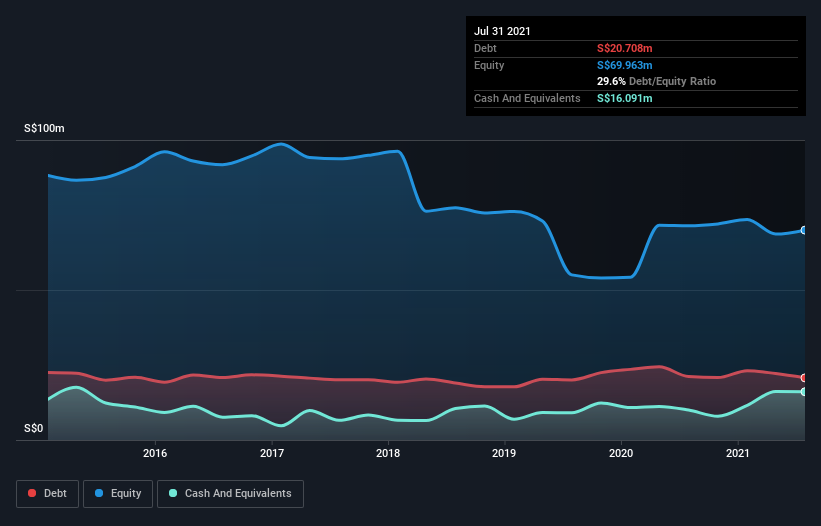
Task: Click the S$20.708m debt value
Action: [x=625, y=48]
